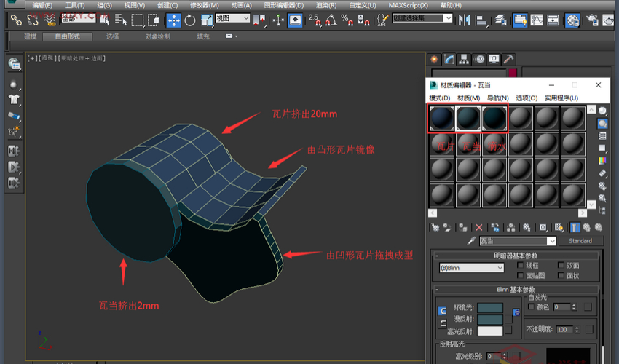
Task: Open the 编辑(E) menu
Action: pos(42,5)
